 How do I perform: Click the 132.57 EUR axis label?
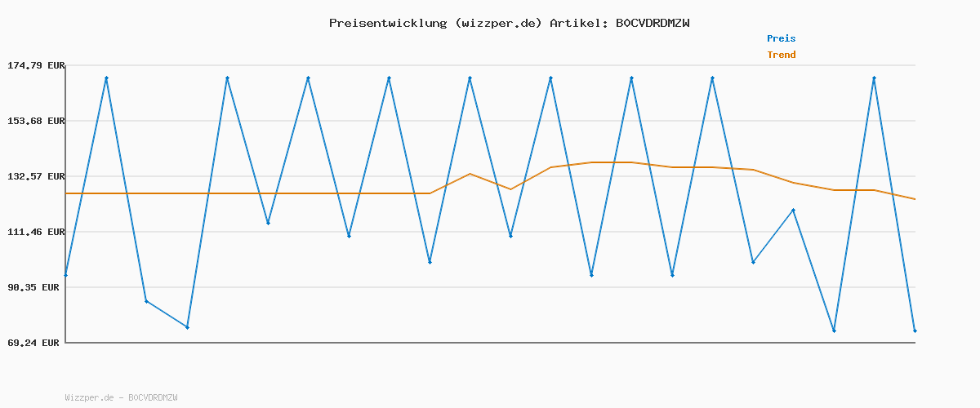point(35,176)
